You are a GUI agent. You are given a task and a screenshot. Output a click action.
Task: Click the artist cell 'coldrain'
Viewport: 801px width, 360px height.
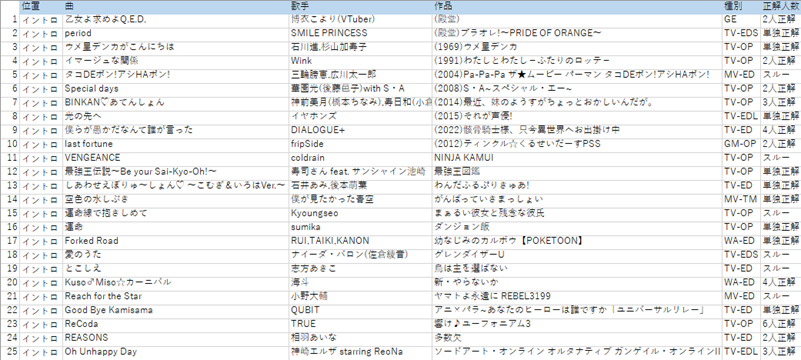point(361,158)
